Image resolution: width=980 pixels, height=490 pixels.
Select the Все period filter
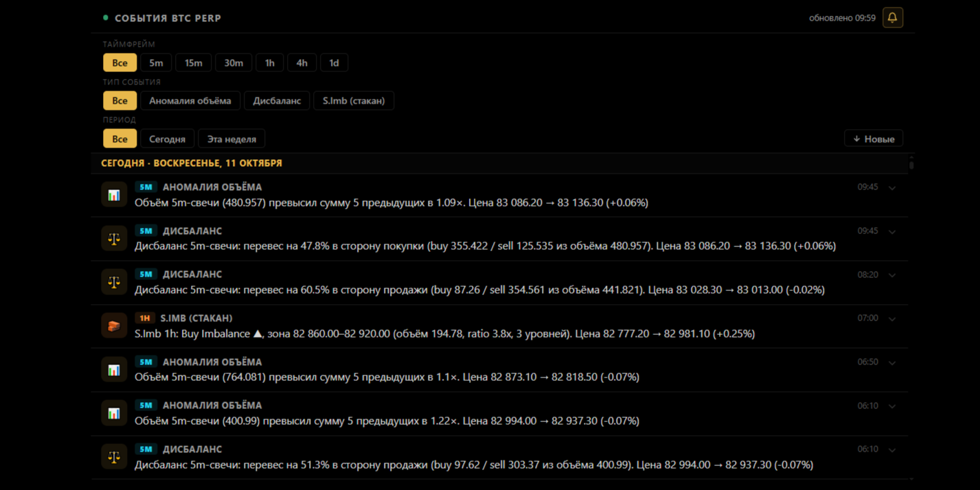coord(120,139)
